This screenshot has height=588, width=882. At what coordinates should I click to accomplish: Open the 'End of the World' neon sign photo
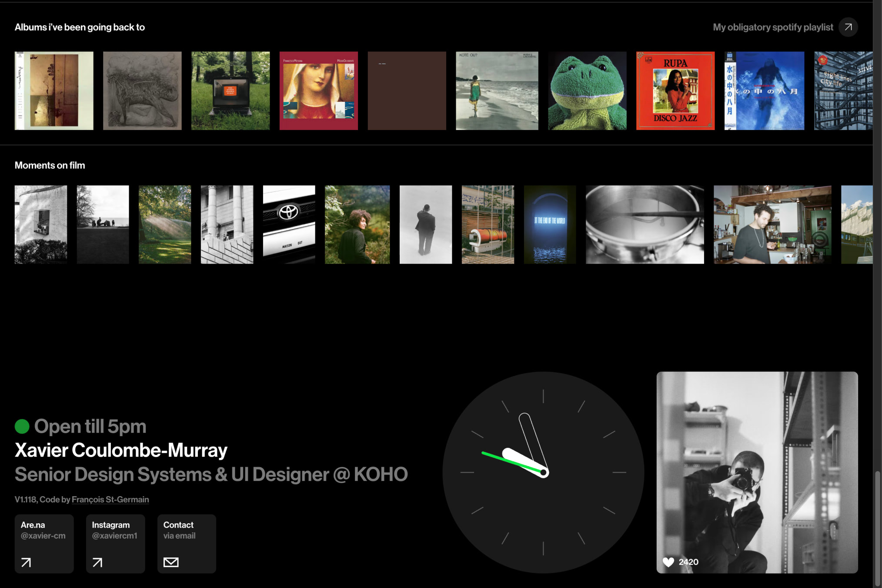click(x=550, y=224)
